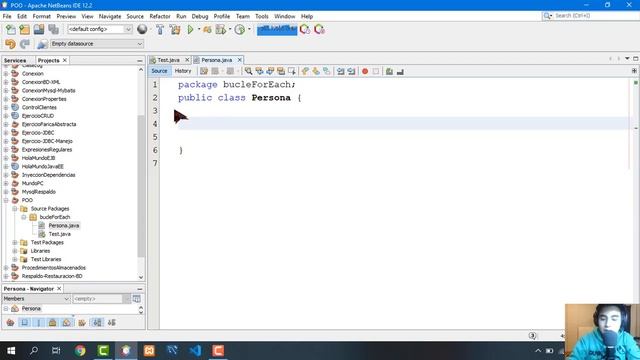Screen dimensions: 640x360
Task: Expand the Libraries node in POO
Action: [x=15, y=251]
